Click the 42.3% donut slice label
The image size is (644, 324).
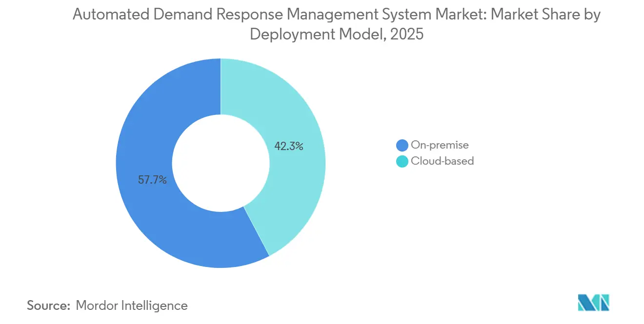(x=289, y=146)
